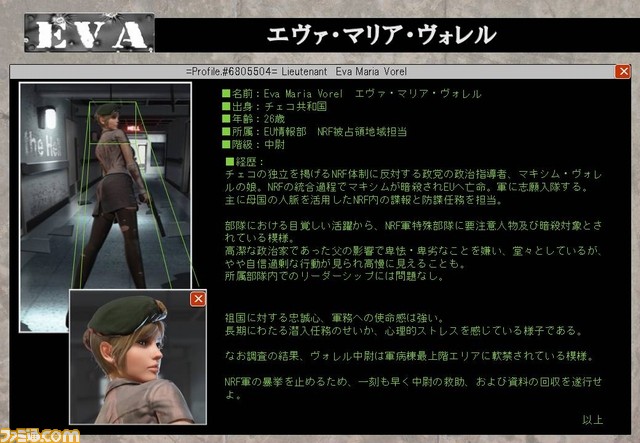Click the line starting 祖国に対する忠誠心

coord(334,318)
